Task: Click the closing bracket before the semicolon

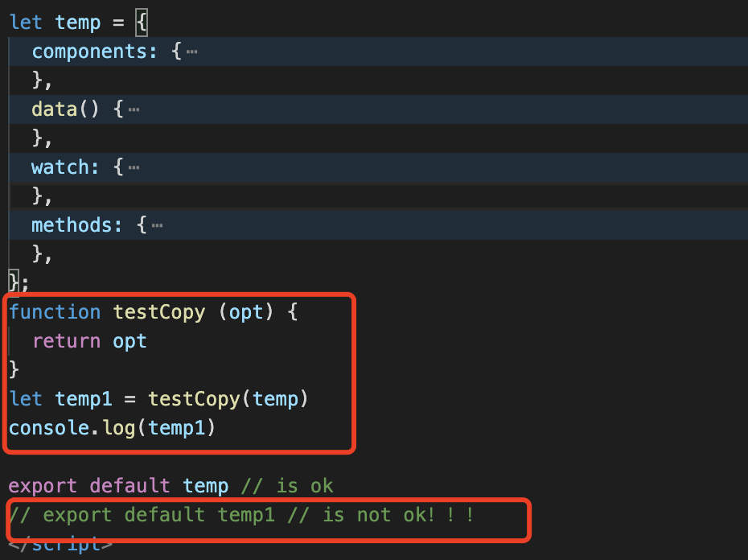Action: (14, 282)
